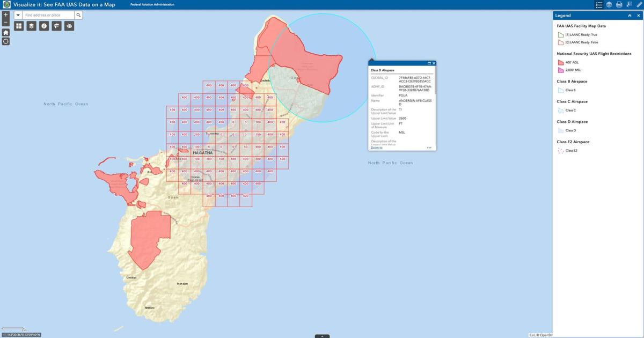Screen dimensions: 644x338
Task: Zoom in with the plus control
Action: 5,14
